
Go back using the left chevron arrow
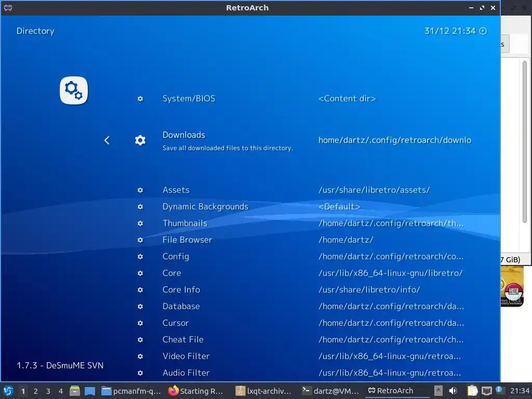[107, 140]
